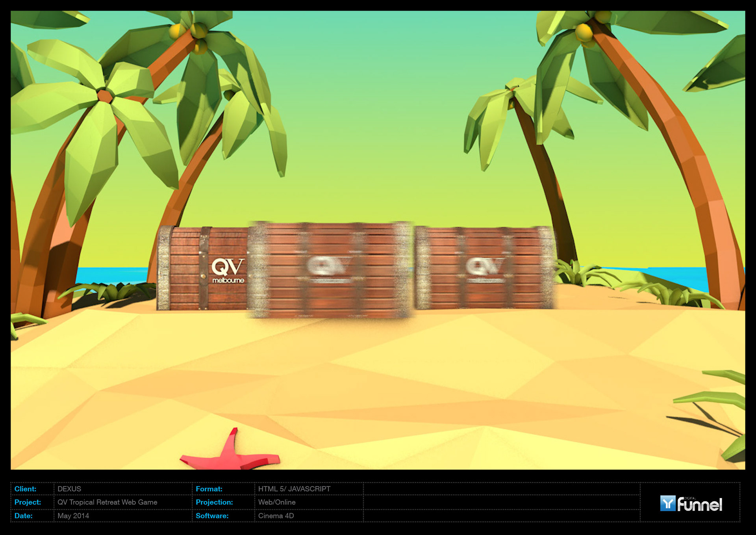Click the Projection label
756x535 pixels.
[214, 502]
